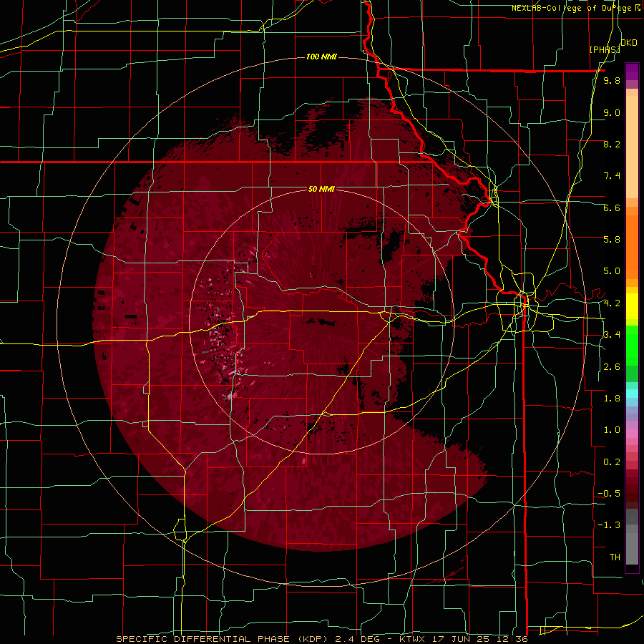The height and width of the screenshot is (644, 644).
Task: Click the 17 JUN 25 date text
Action: (462, 639)
